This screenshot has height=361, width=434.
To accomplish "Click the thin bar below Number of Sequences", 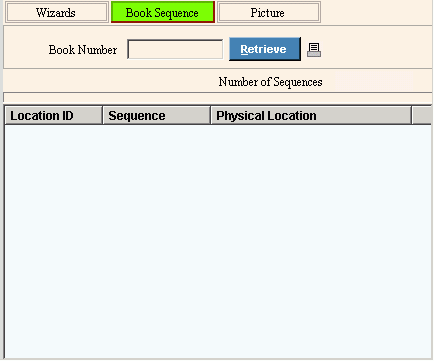I will (217, 97).
